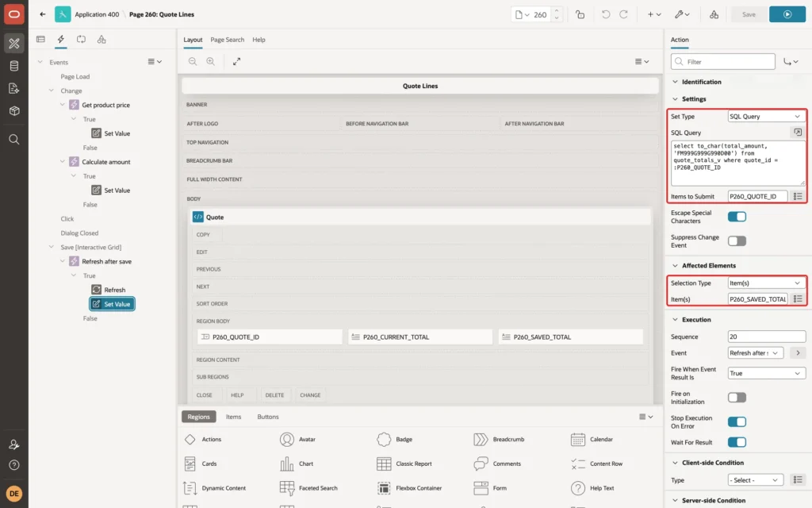Viewport: 812px width, 508px height.
Task: Click the property Filter search field
Action: click(723, 62)
